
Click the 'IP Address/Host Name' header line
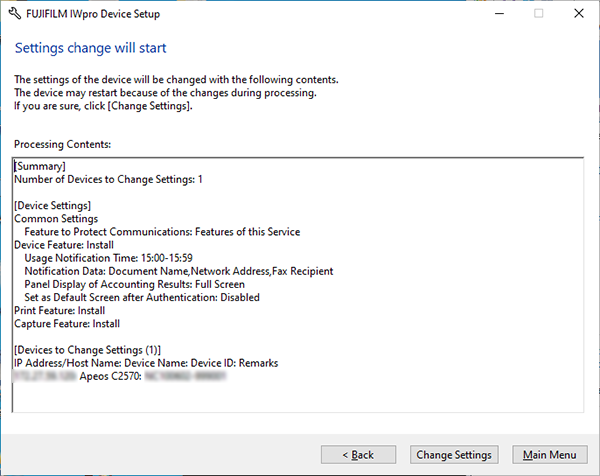point(146,363)
